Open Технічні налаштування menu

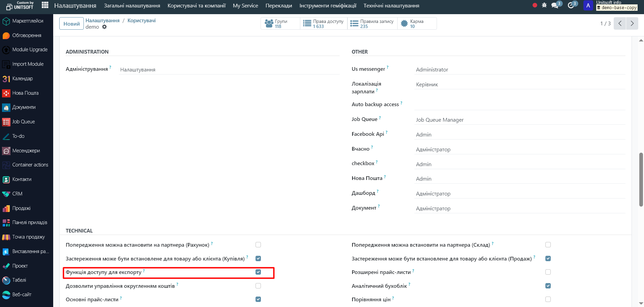(x=391, y=6)
